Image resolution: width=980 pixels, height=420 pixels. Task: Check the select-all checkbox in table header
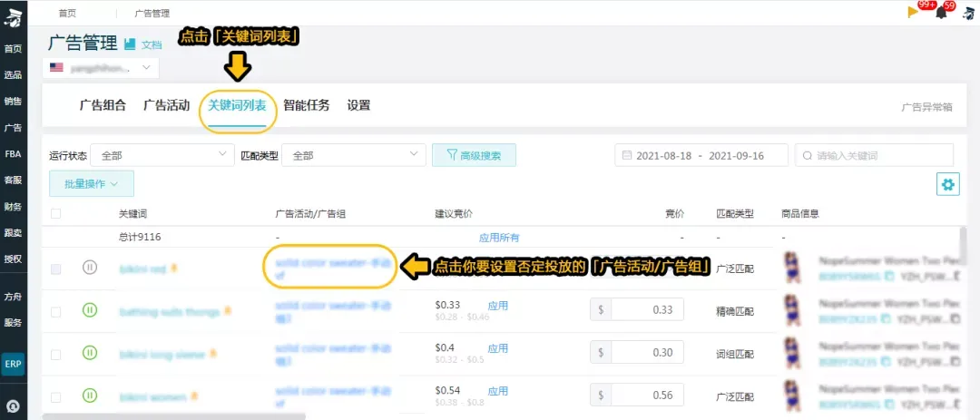pyautogui.click(x=56, y=214)
